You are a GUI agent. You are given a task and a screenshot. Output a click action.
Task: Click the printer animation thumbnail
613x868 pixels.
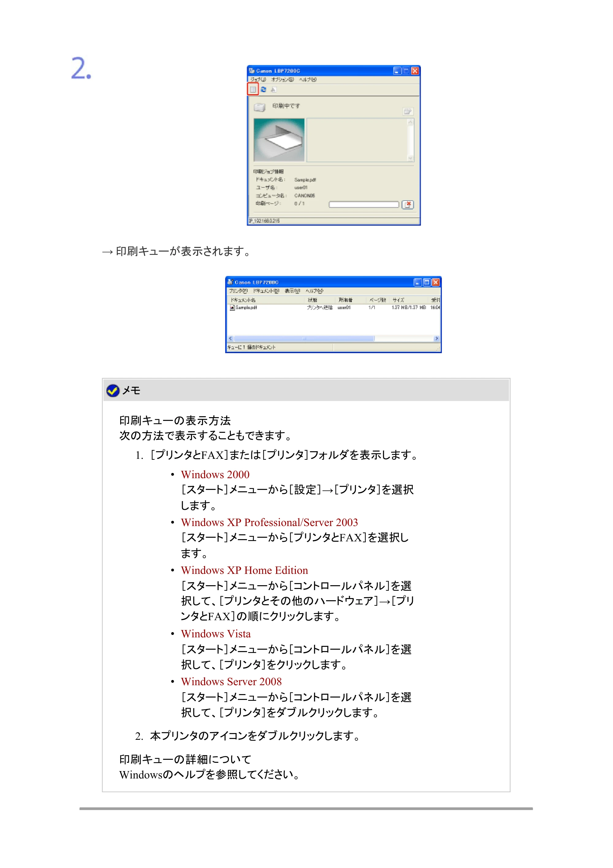[x=279, y=140]
